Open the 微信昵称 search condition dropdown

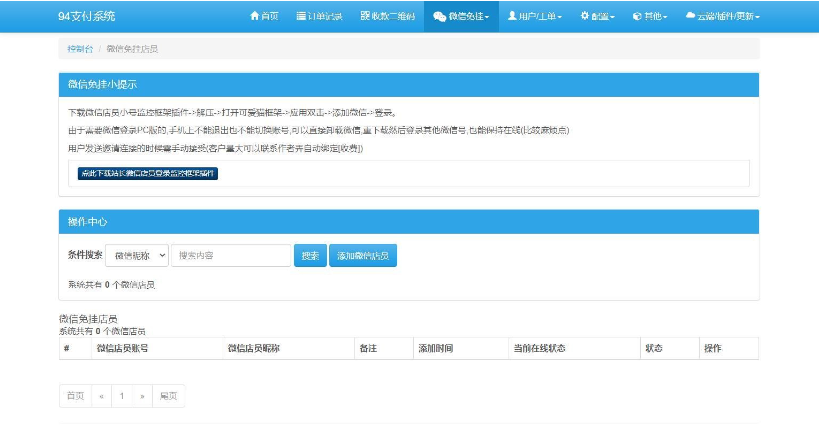tap(137, 256)
